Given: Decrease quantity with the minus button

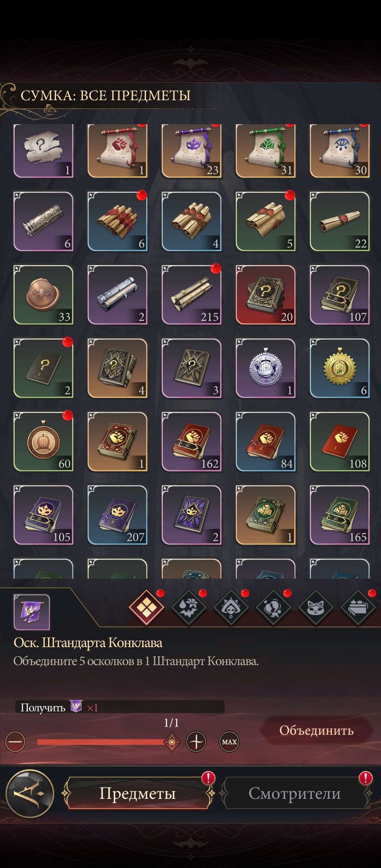Looking at the screenshot, I should point(15,742).
